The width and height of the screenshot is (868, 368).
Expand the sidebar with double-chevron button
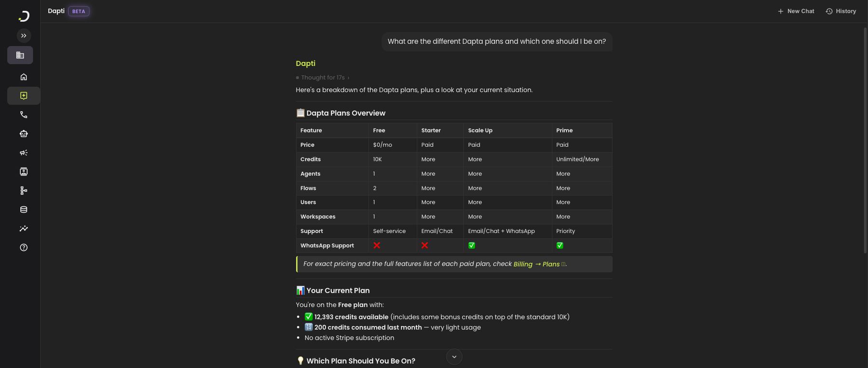(x=24, y=36)
